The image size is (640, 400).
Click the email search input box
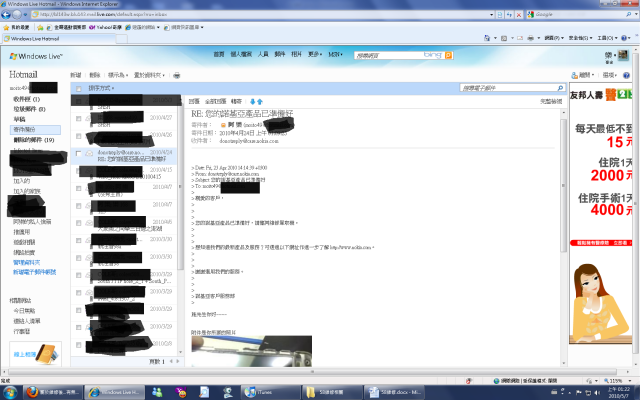pyautogui.click(x=508, y=88)
